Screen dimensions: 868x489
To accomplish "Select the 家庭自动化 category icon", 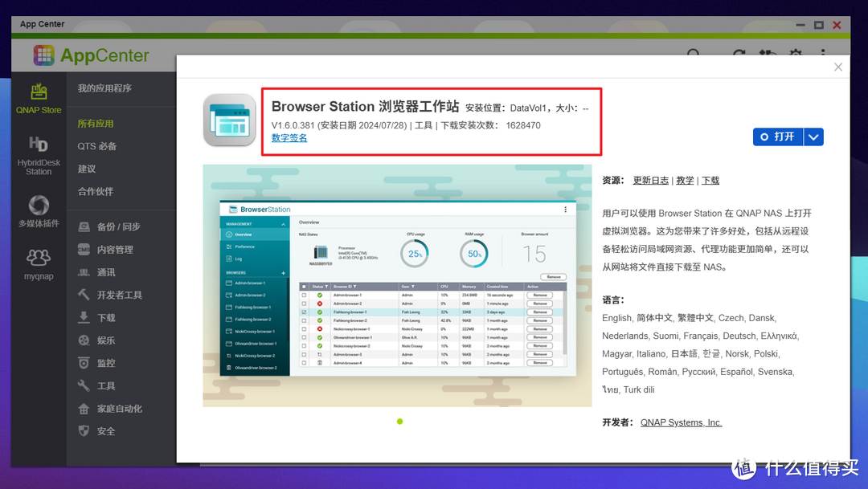I will [x=84, y=409].
